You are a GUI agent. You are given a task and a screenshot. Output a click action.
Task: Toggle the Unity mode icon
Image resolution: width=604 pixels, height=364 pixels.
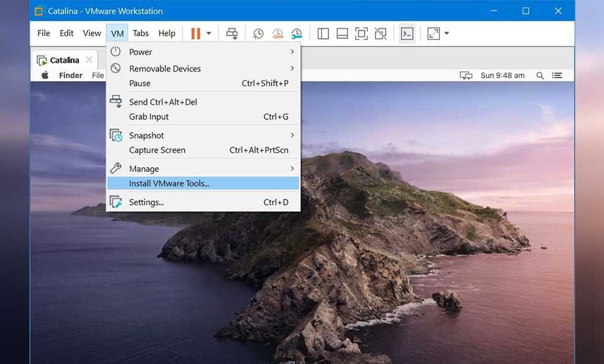[x=380, y=34]
